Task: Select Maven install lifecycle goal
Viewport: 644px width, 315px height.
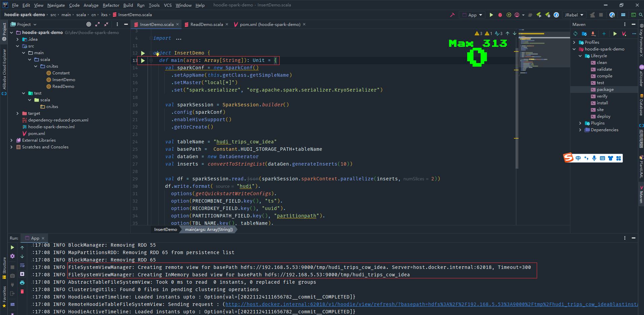Action: (602, 103)
